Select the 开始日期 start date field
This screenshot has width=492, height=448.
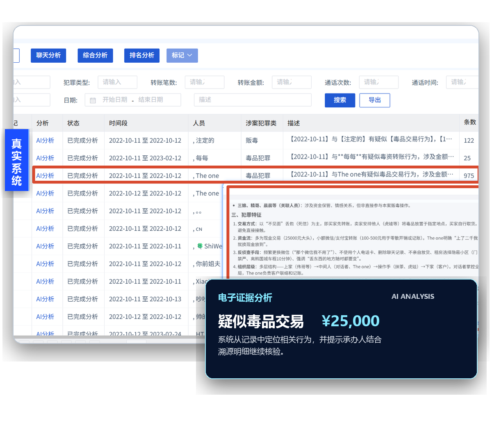coord(115,100)
